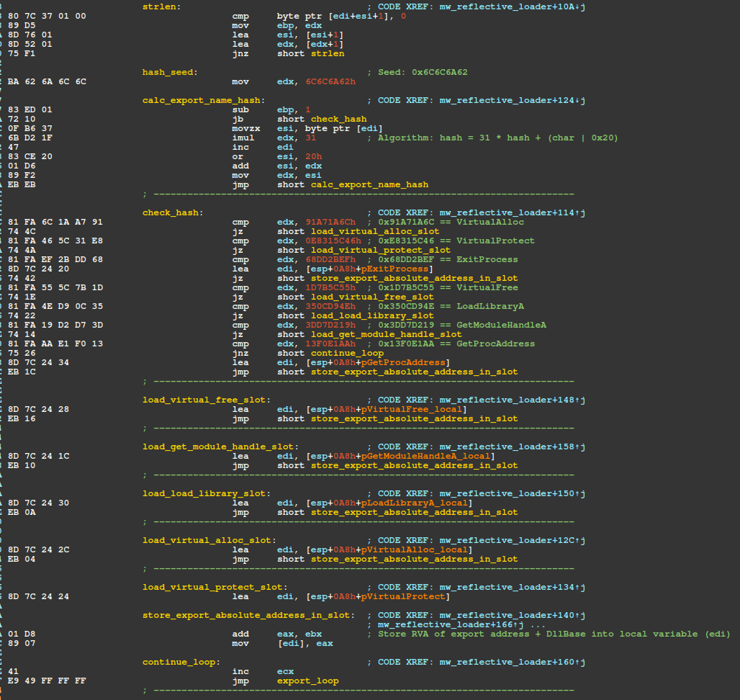
Task: Follow 'load_virtual_alloc_slot' target in the jz row
Action: point(375,231)
